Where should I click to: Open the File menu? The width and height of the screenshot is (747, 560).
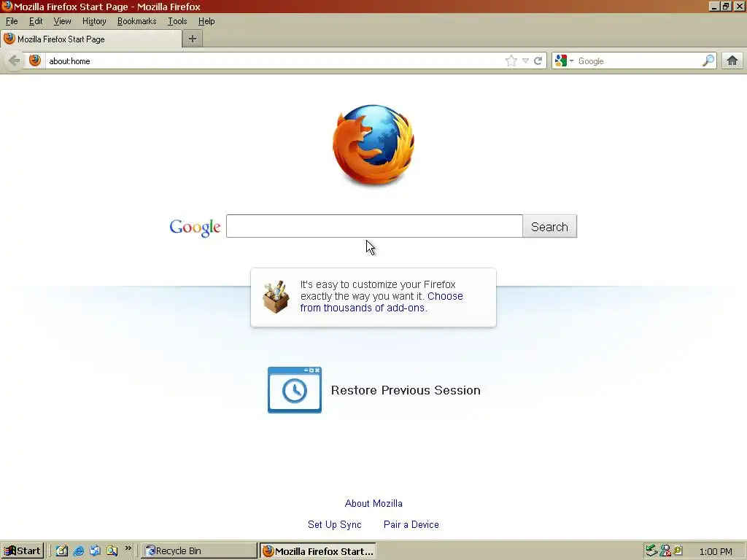(12, 21)
